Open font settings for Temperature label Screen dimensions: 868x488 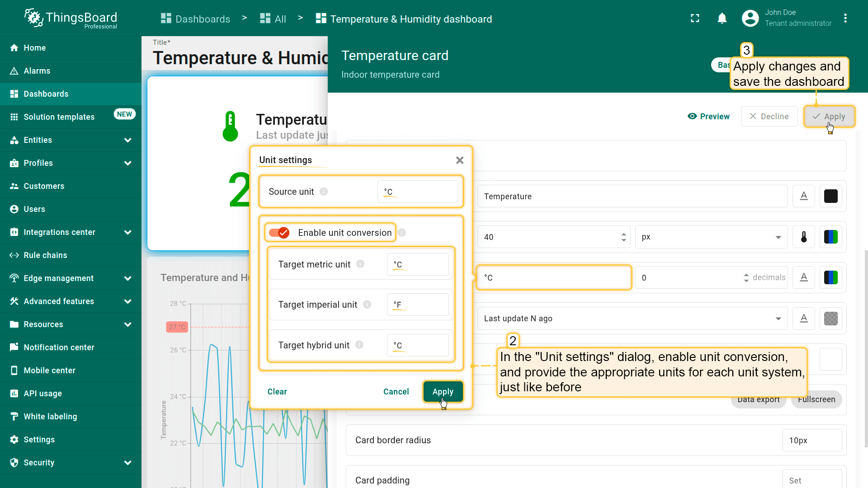(803, 196)
